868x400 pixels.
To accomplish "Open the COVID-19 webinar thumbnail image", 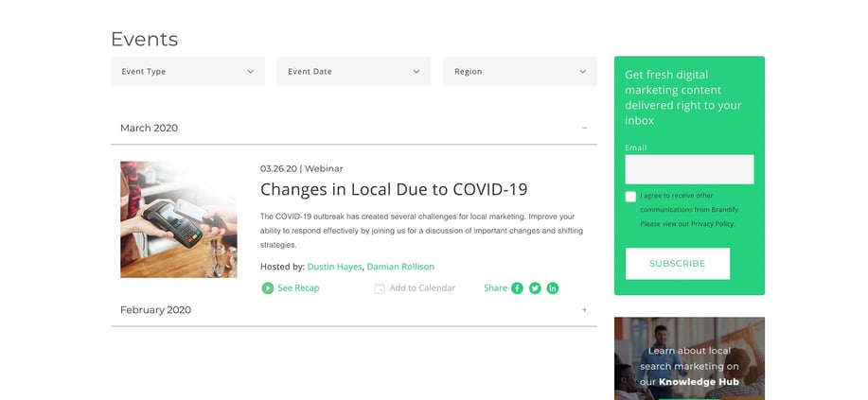I will pyautogui.click(x=179, y=219).
